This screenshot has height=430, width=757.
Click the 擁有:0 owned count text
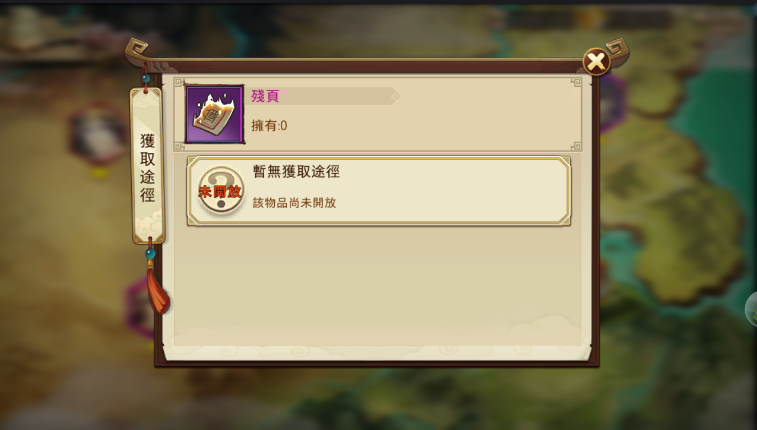point(269,126)
